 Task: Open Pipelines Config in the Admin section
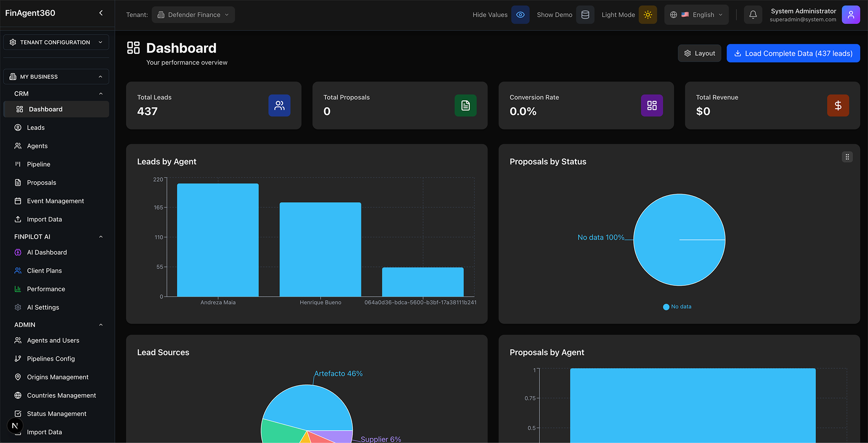pos(51,358)
